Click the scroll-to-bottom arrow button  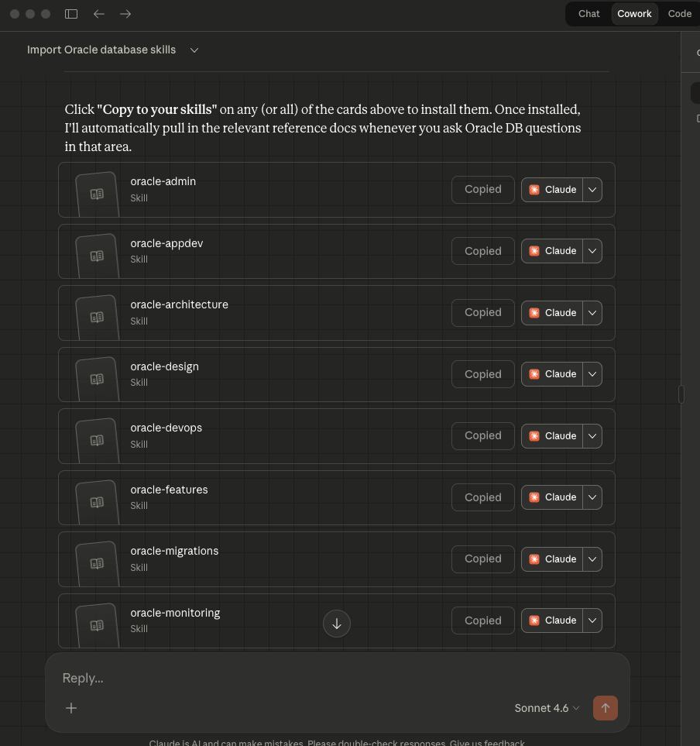(x=337, y=624)
